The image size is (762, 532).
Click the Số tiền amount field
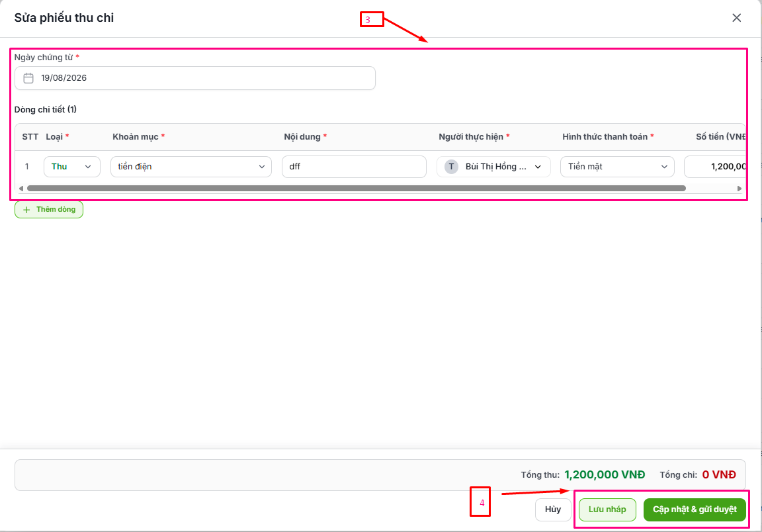click(x=715, y=167)
